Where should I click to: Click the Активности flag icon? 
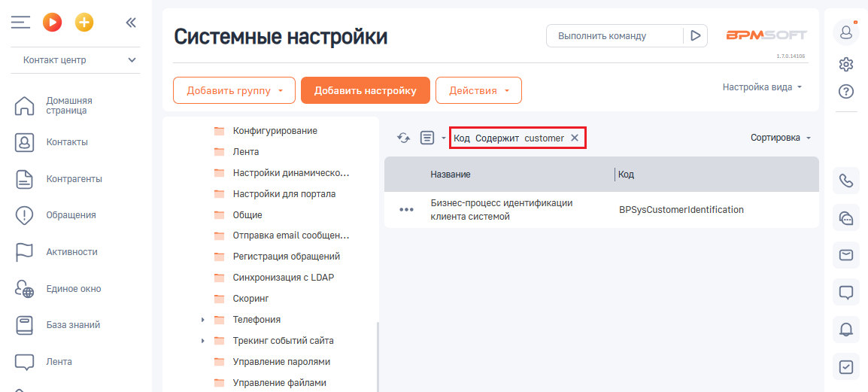tap(24, 252)
